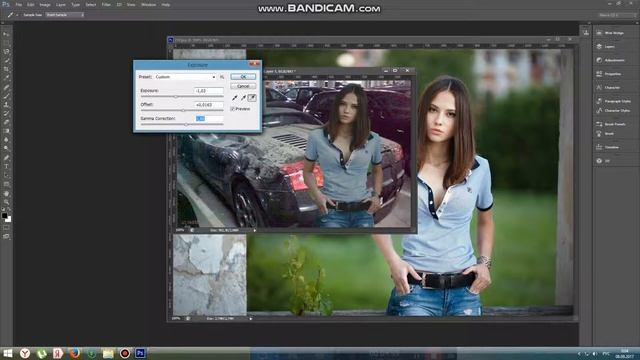Image resolution: width=640 pixels, height=360 pixels.
Task: Cancel the Exposure dialog
Action: coord(243,86)
